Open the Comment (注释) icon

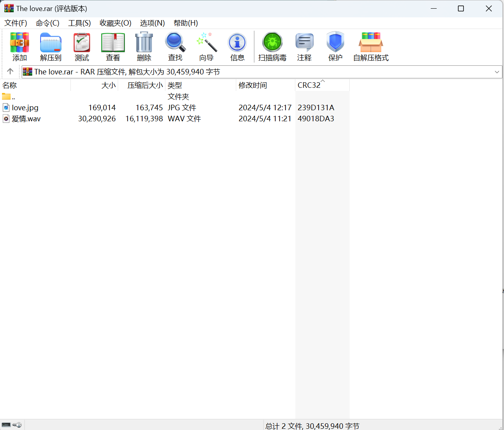[x=304, y=43]
